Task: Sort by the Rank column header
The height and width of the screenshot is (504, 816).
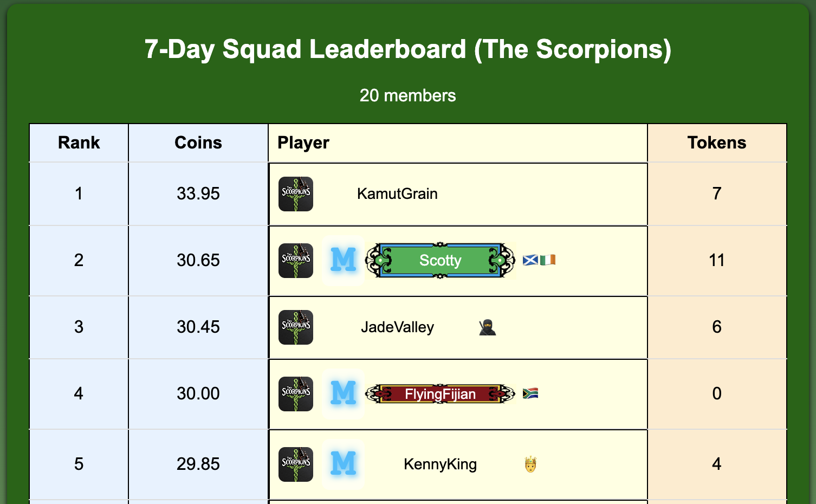Action: click(x=79, y=143)
